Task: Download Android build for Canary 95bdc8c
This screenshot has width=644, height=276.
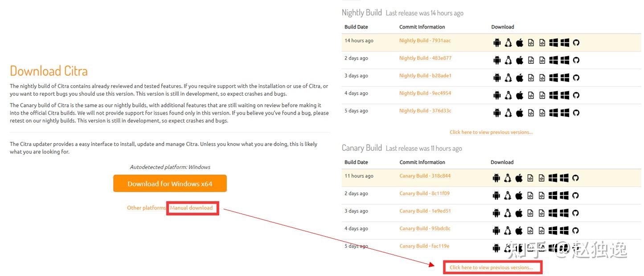Action: [x=496, y=231]
